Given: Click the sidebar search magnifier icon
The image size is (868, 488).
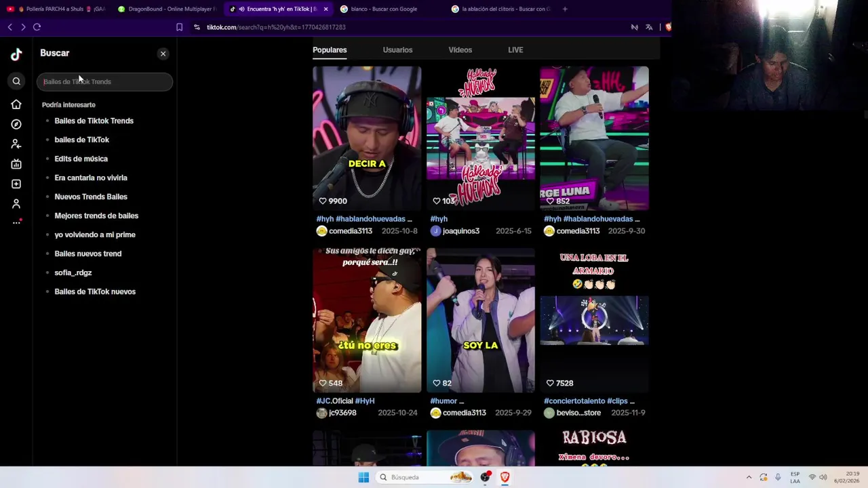Looking at the screenshot, I should pyautogui.click(x=16, y=81).
